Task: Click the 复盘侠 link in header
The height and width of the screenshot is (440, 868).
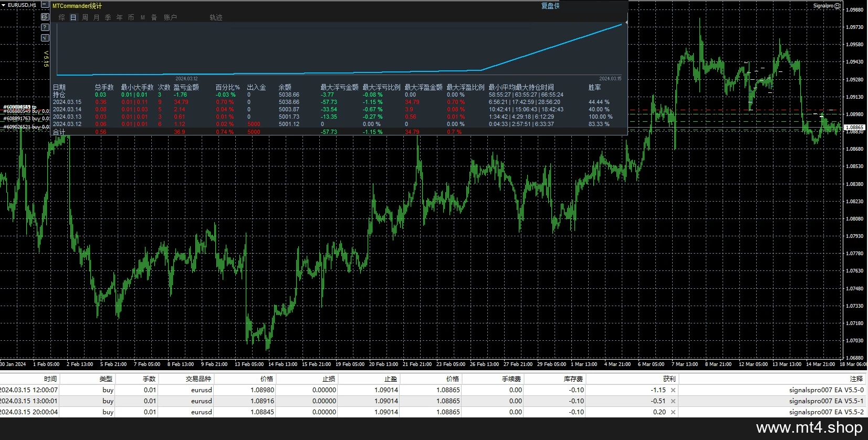Action: pos(550,6)
